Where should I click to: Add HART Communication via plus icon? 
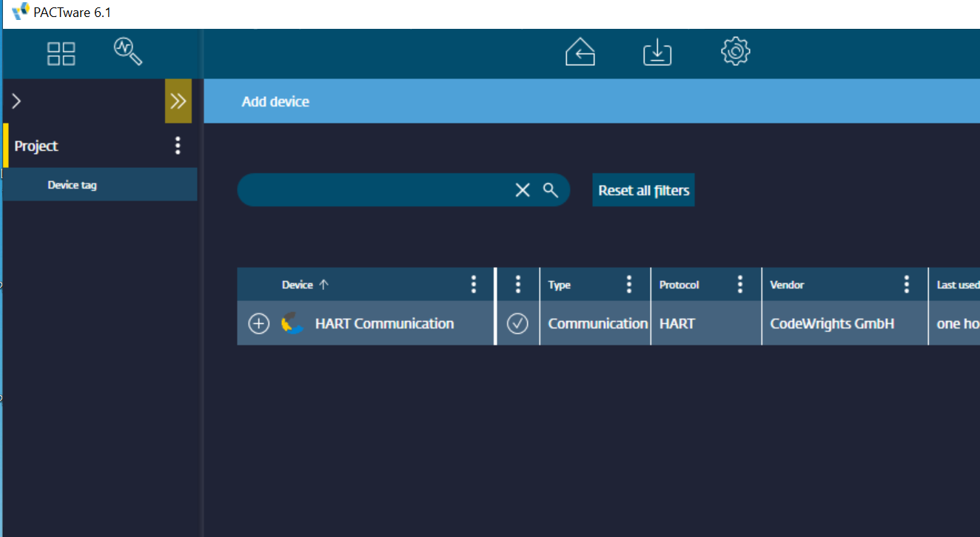tap(258, 323)
